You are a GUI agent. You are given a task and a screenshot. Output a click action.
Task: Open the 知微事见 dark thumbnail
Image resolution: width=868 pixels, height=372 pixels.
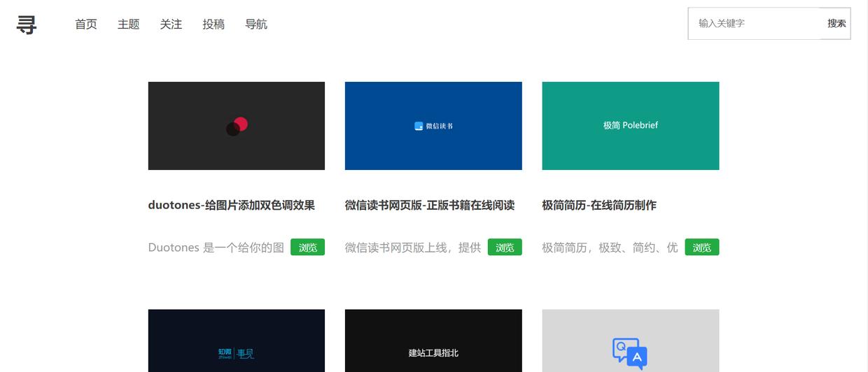(237, 341)
